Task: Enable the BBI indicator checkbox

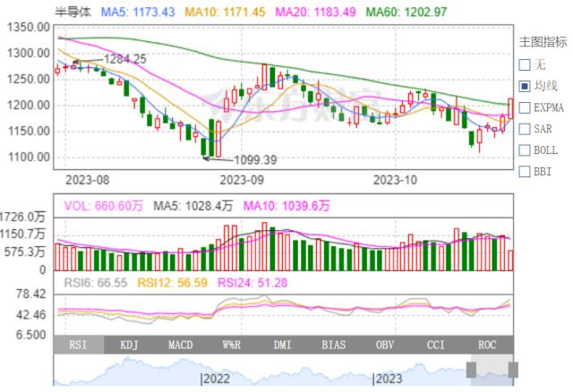Action: (x=525, y=171)
